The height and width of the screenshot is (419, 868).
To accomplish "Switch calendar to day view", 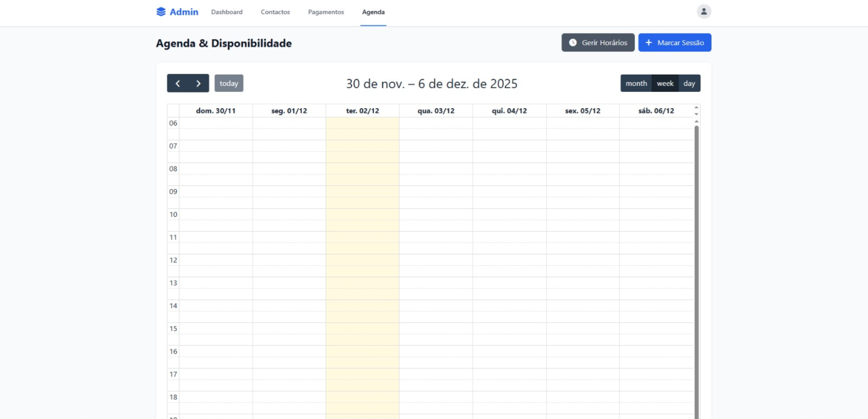I will [689, 84].
